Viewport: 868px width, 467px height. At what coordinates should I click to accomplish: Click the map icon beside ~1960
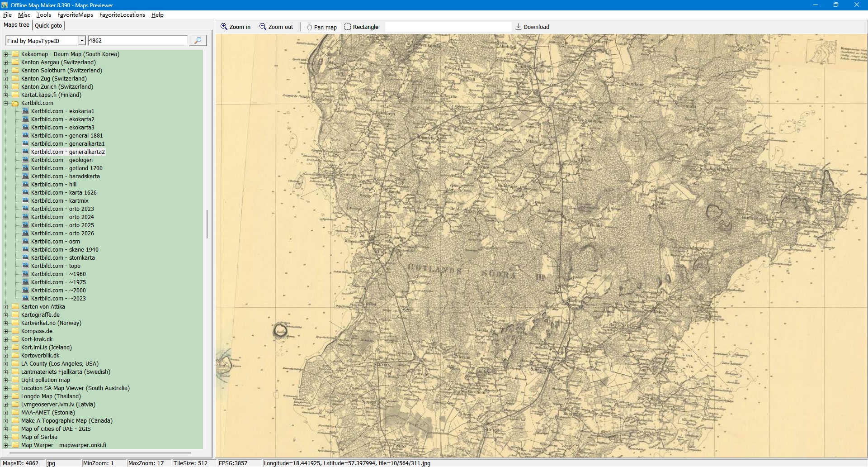pyautogui.click(x=25, y=274)
